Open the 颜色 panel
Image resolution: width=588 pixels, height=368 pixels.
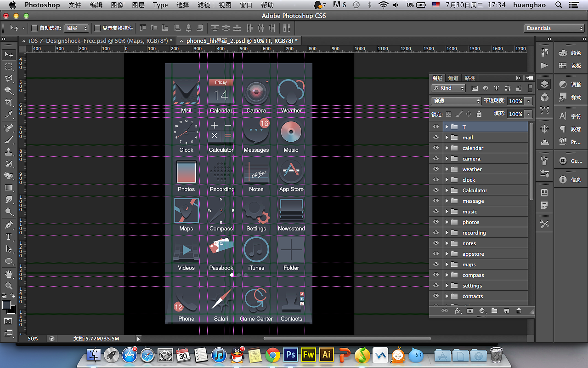570,53
